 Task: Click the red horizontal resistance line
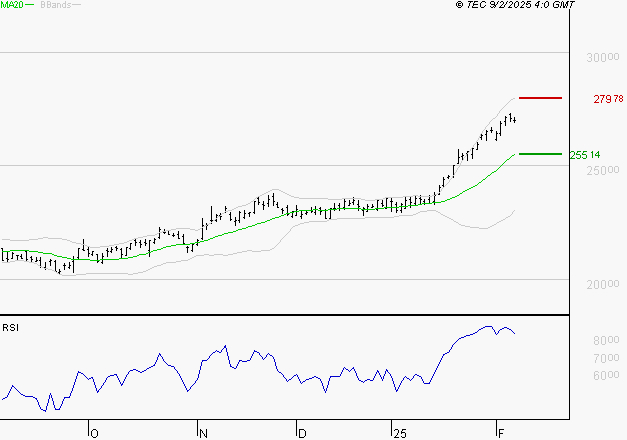click(540, 98)
